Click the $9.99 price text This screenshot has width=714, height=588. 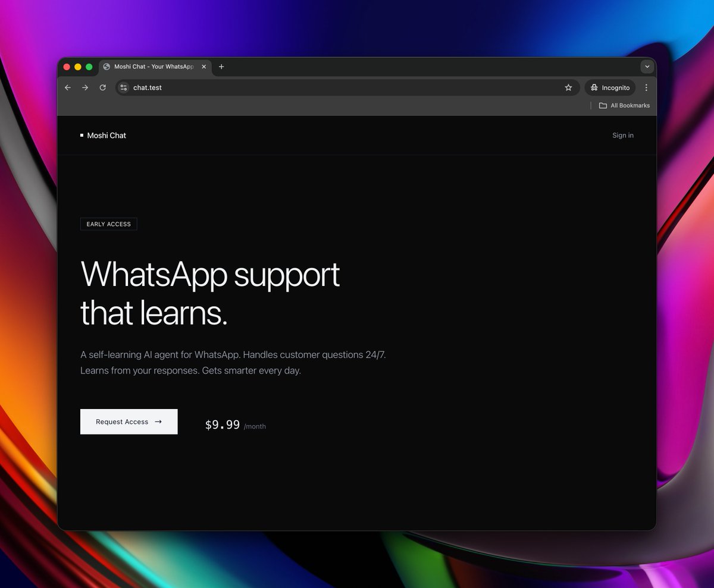tap(223, 425)
